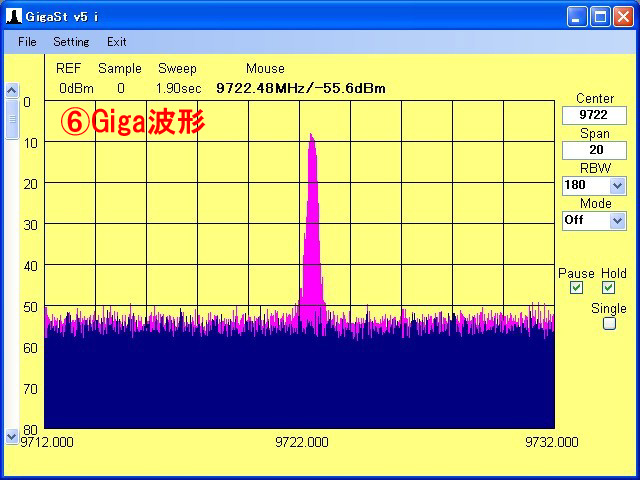Click the vertical reference level slider thumb

coord(12,119)
